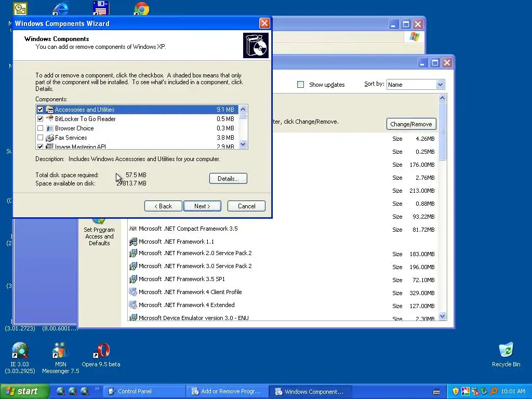Switch to Control Panel taskbar button
Image resolution: width=532 pixels, height=399 pixels.
pyautogui.click(x=144, y=392)
